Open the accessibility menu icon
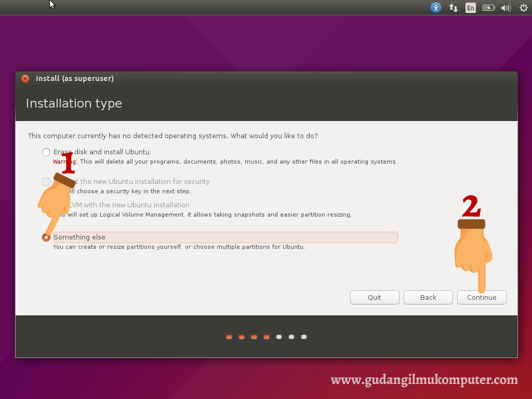 pyautogui.click(x=436, y=7)
